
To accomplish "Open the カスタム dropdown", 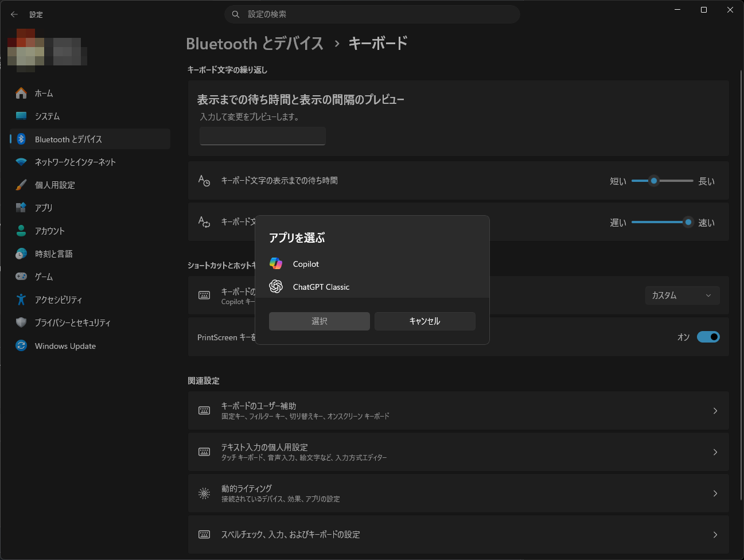I will click(683, 295).
